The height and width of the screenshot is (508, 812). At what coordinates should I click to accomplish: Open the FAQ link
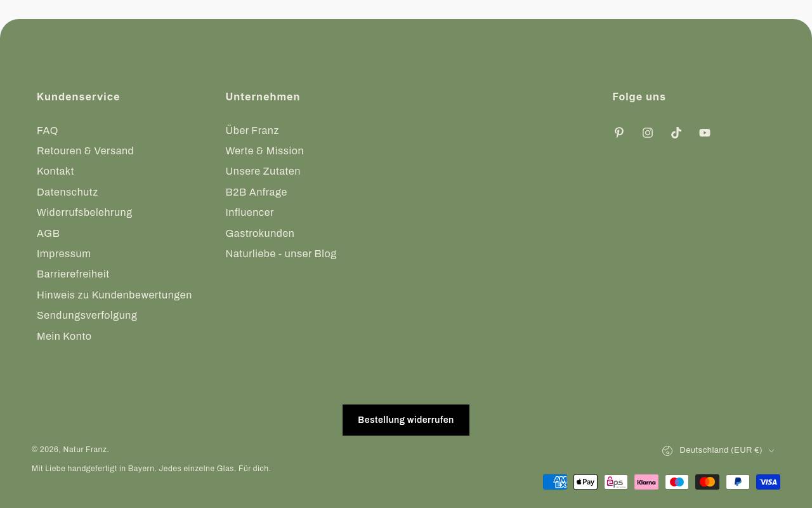click(x=48, y=130)
